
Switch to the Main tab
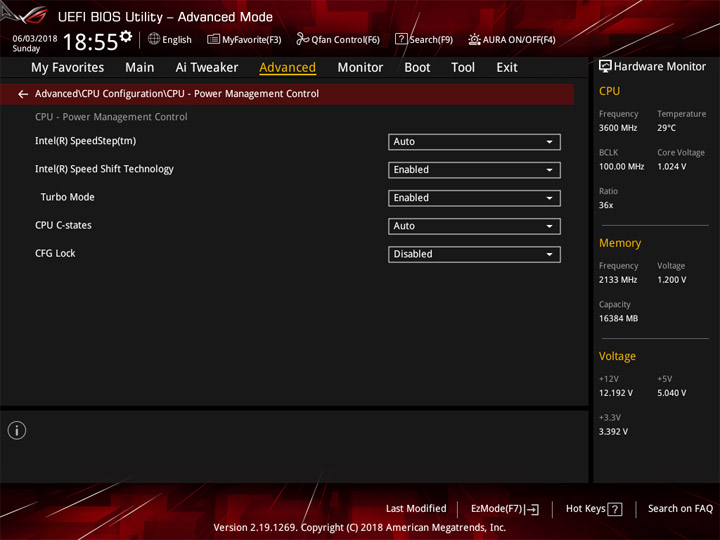tap(140, 68)
